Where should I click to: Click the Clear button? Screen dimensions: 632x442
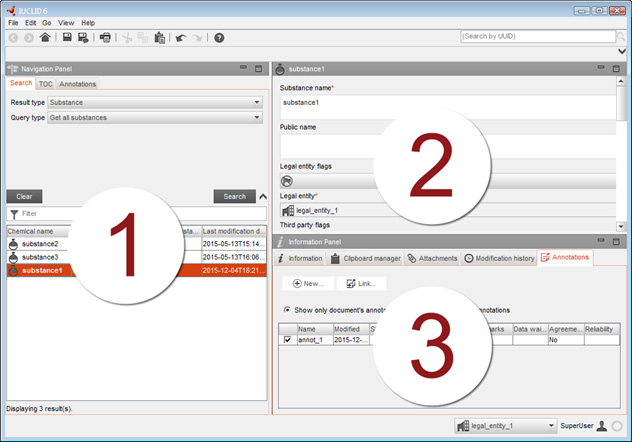point(24,196)
